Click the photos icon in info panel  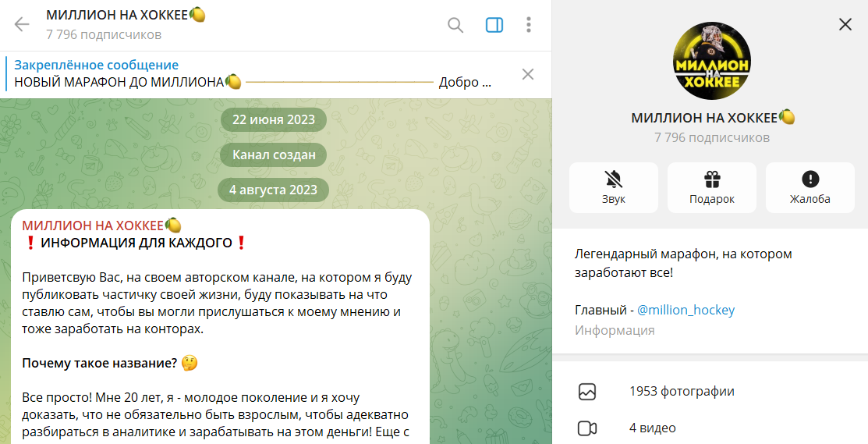tap(587, 392)
